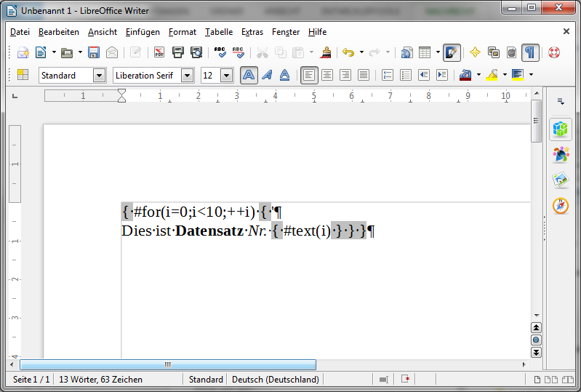Click the language Deutsch (Deutschland) in status bar
The height and width of the screenshot is (392, 581).
coord(275,380)
